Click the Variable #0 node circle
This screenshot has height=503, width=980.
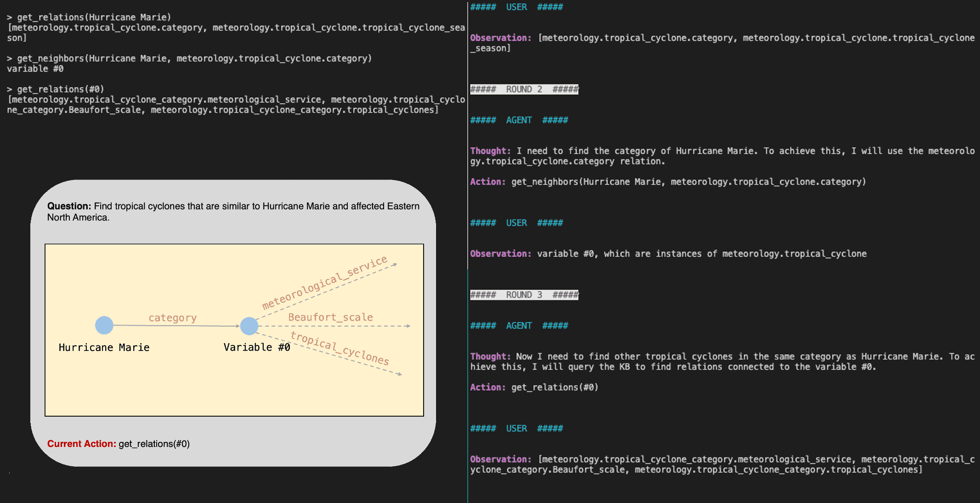click(249, 326)
